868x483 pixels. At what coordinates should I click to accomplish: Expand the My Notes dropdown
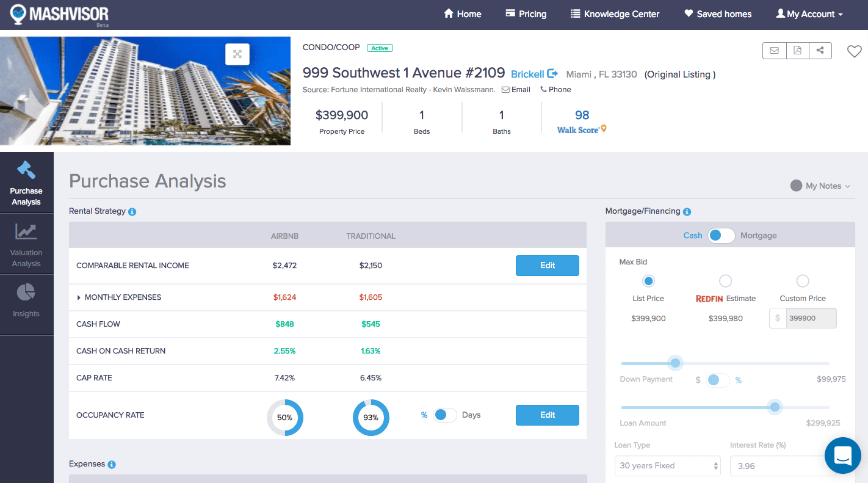(x=820, y=186)
